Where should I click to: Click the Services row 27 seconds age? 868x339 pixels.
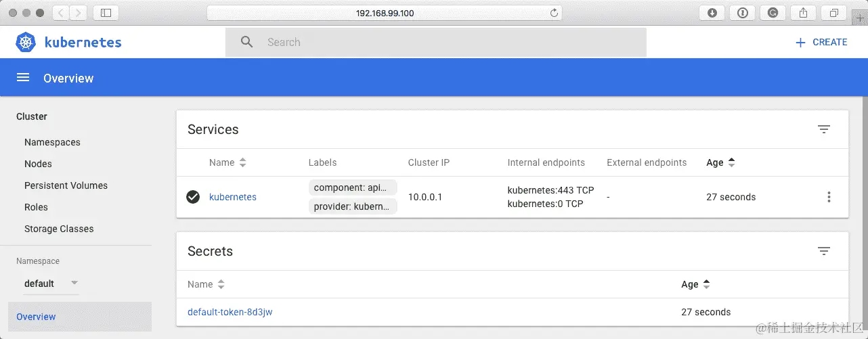(x=731, y=197)
